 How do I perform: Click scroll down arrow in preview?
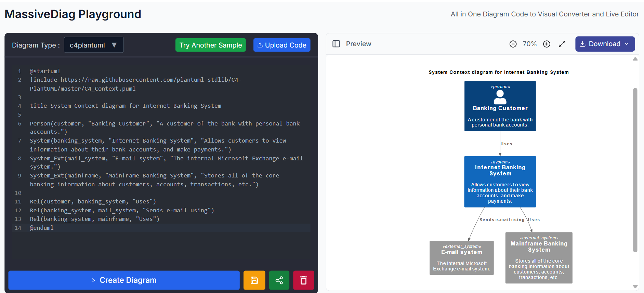(x=635, y=287)
